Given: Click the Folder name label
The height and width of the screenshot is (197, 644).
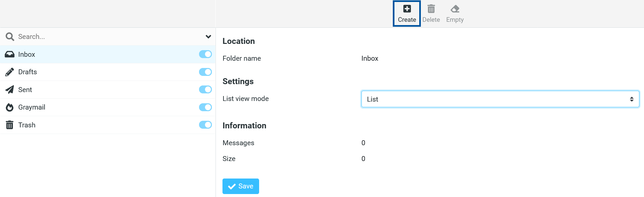Looking at the screenshot, I should click(x=242, y=58).
